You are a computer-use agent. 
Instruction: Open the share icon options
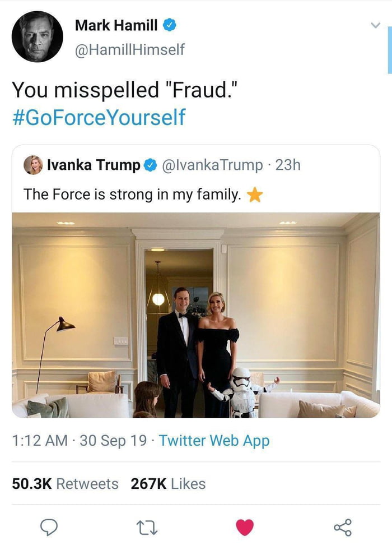click(x=342, y=527)
